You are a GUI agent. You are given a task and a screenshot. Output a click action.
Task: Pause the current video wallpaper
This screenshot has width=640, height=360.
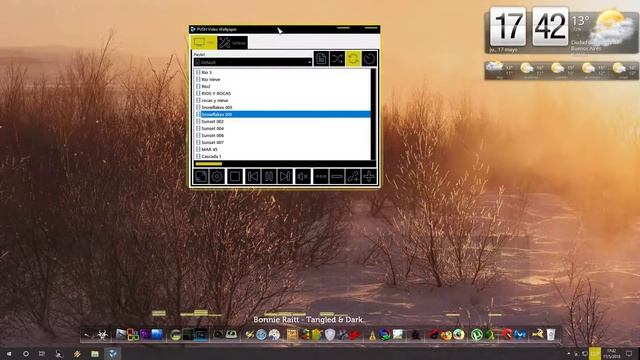[269, 177]
